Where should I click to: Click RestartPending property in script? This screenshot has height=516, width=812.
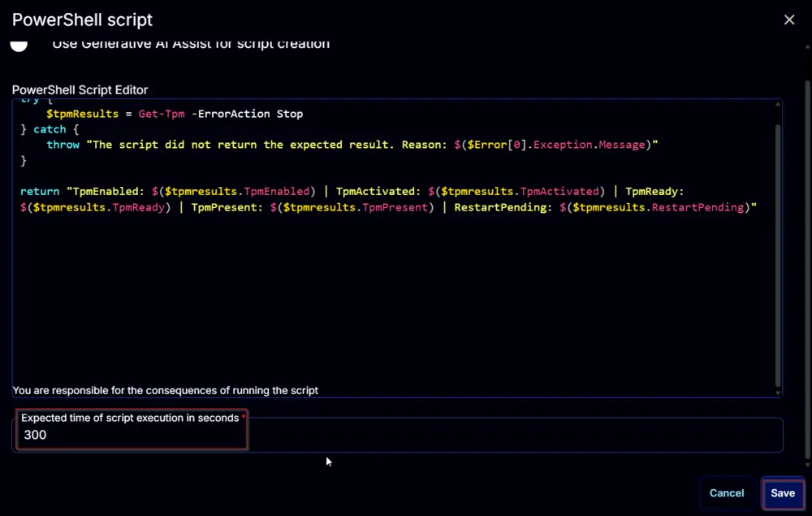[x=698, y=207]
